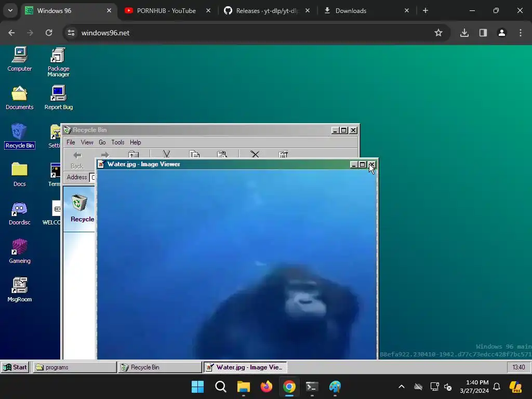Open Windows taskbar Search

(220, 387)
